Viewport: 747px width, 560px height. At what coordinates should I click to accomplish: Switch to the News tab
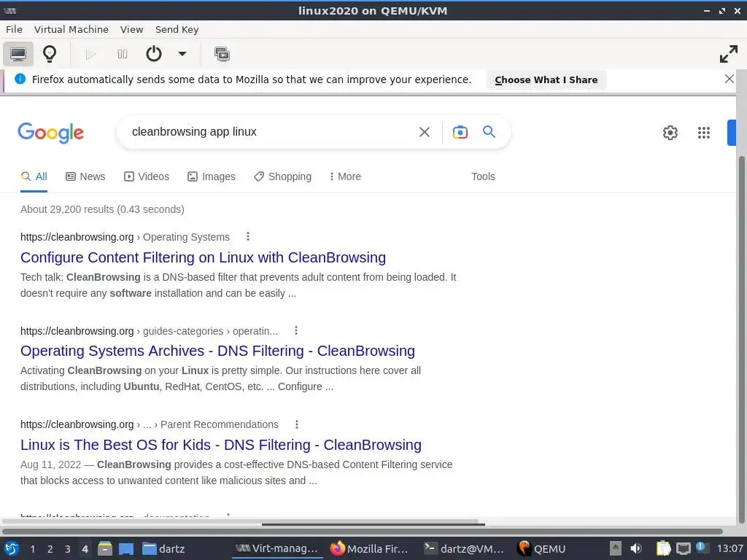[x=85, y=176]
